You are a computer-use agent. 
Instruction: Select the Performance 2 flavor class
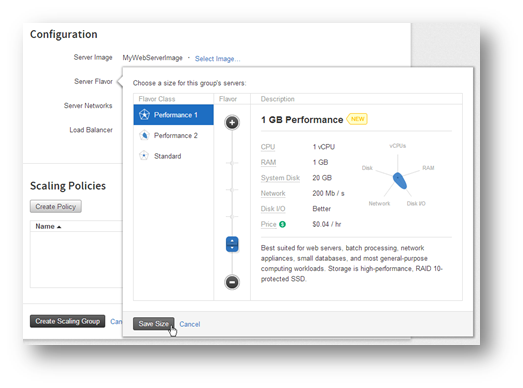pyautogui.click(x=173, y=135)
